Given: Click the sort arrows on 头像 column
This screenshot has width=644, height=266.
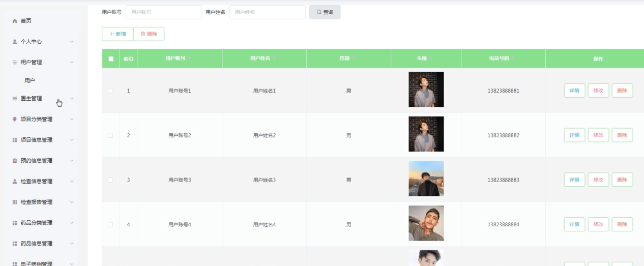Looking at the screenshot, I should coord(431,59).
